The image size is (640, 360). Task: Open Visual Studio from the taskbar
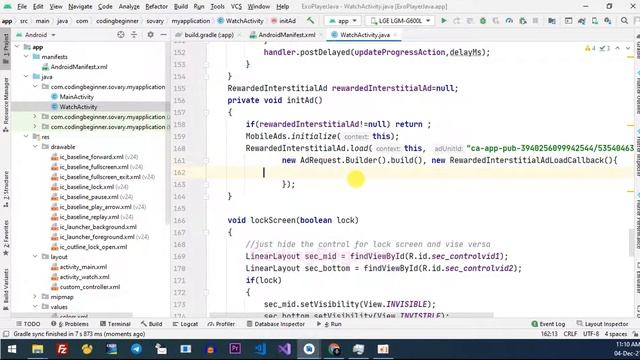284,349
